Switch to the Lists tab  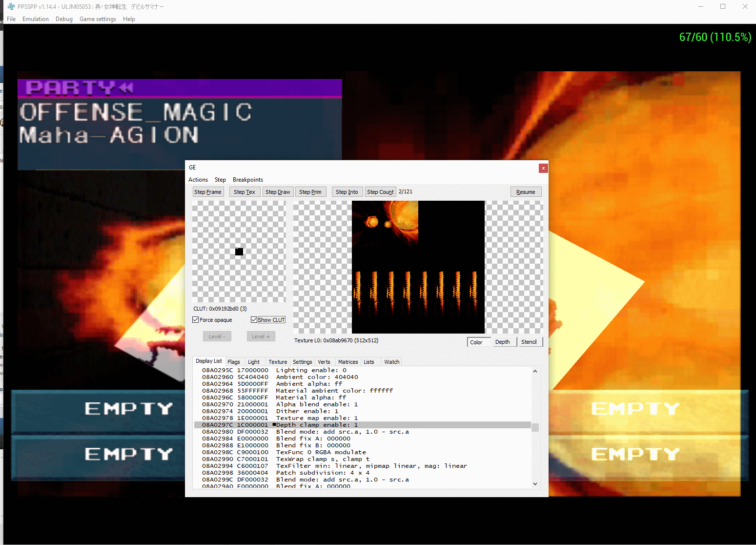pyautogui.click(x=369, y=362)
